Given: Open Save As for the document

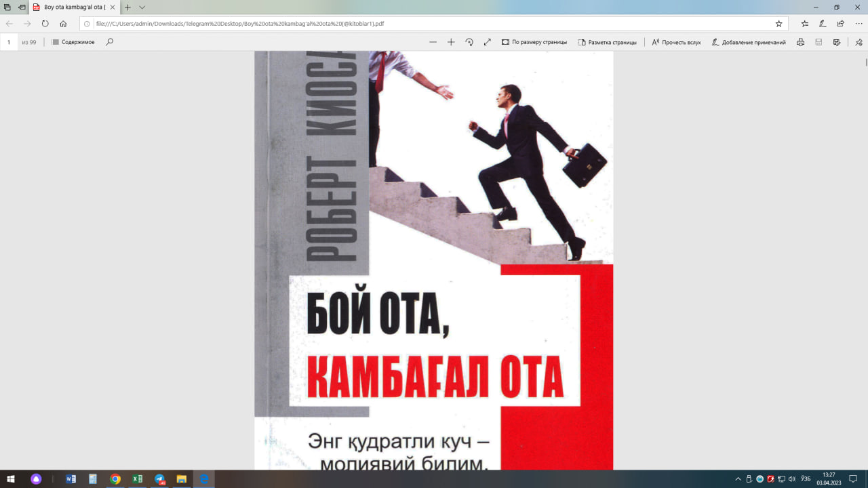Looking at the screenshot, I should click(835, 41).
